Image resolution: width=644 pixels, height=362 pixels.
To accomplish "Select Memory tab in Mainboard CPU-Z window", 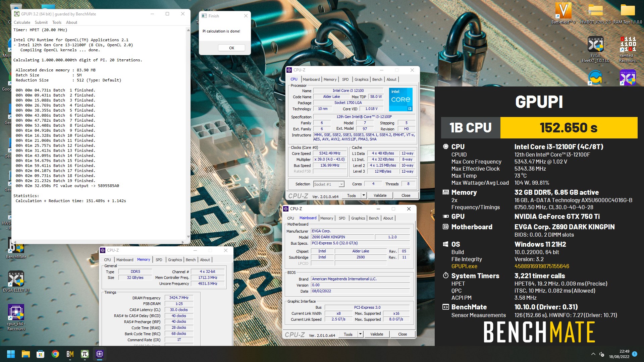I will click(x=327, y=218).
